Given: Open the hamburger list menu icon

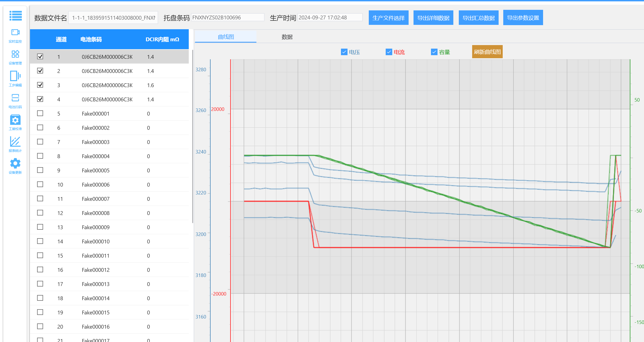Looking at the screenshot, I should [16, 16].
